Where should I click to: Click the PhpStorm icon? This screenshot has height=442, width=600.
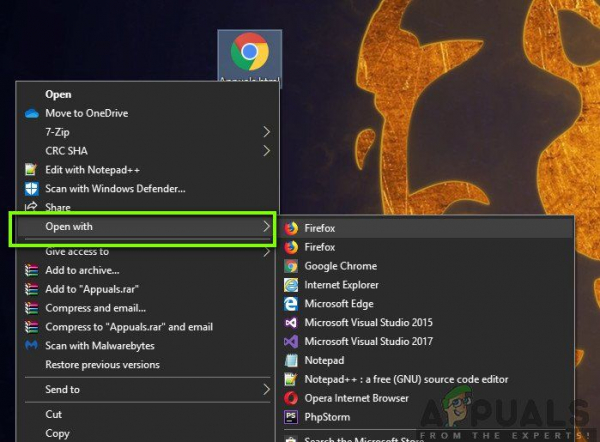tap(291, 417)
